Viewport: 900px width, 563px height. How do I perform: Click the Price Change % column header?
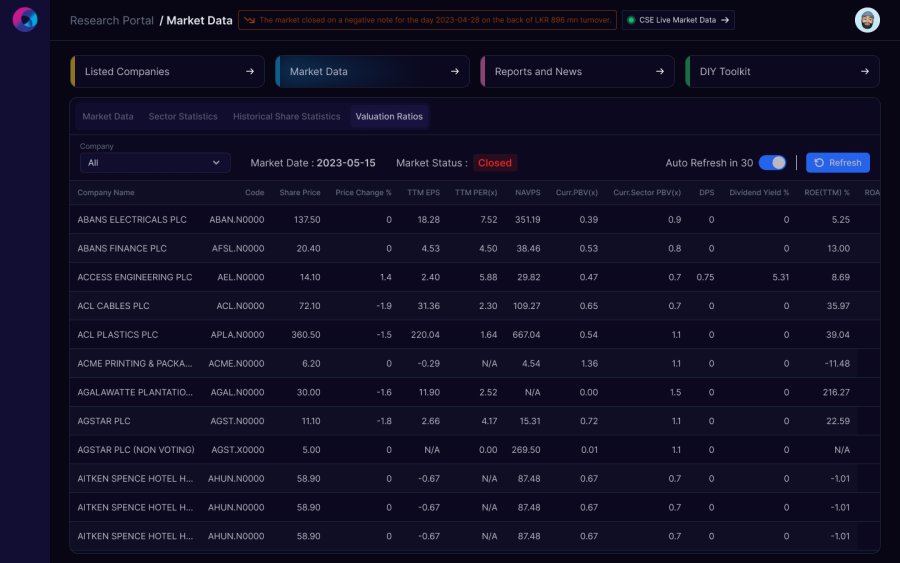pyautogui.click(x=363, y=193)
